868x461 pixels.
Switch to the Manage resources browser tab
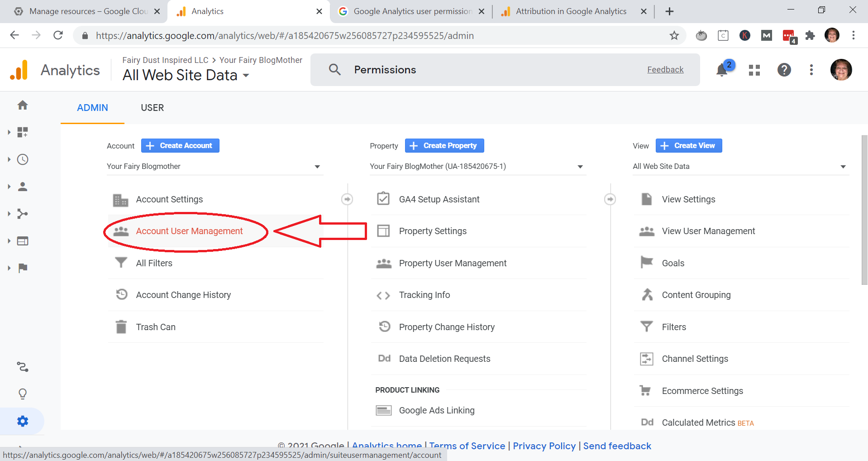coord(84,11)
